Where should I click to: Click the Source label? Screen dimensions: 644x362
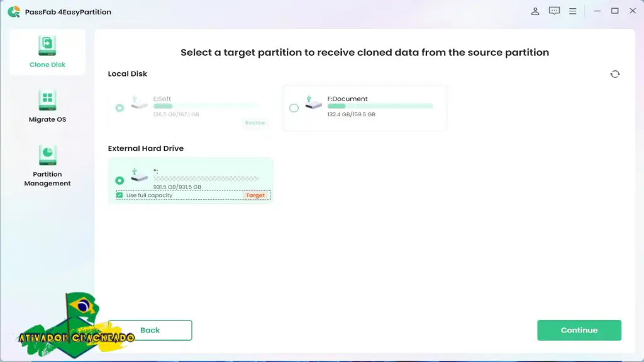point(255,123)
